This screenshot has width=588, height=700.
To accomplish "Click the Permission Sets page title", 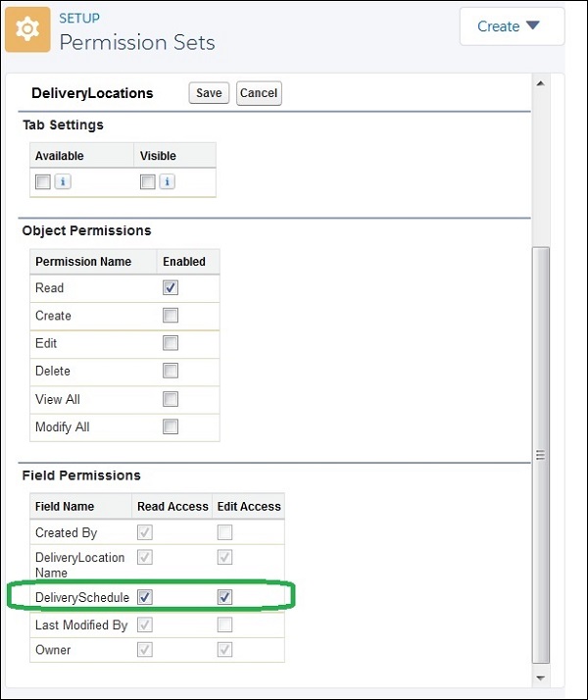I will 137,42.
